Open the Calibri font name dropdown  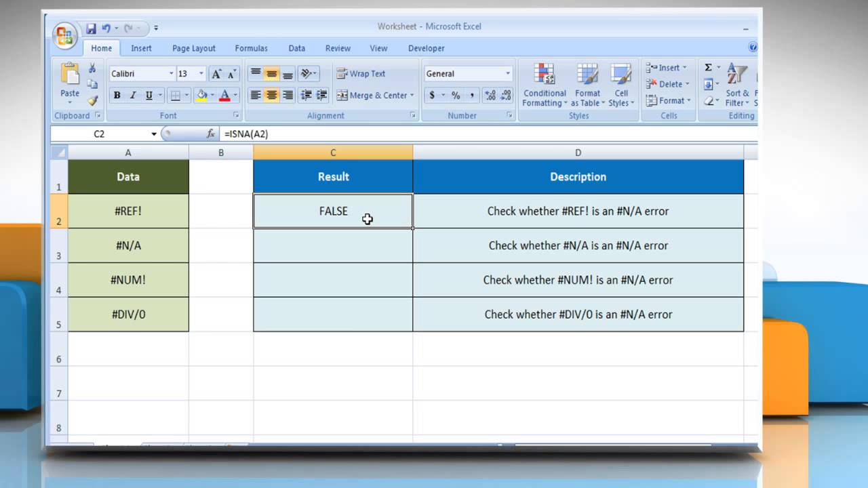(x=171, y=74)
